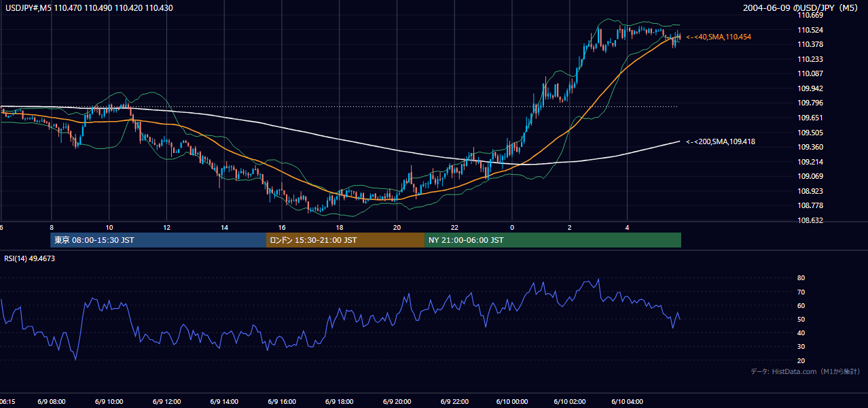Image resolution: width=868 pixels, height=408 pixels.
Task: Click hour tick 8 under price chart
Action: click(x=51, y=227)
